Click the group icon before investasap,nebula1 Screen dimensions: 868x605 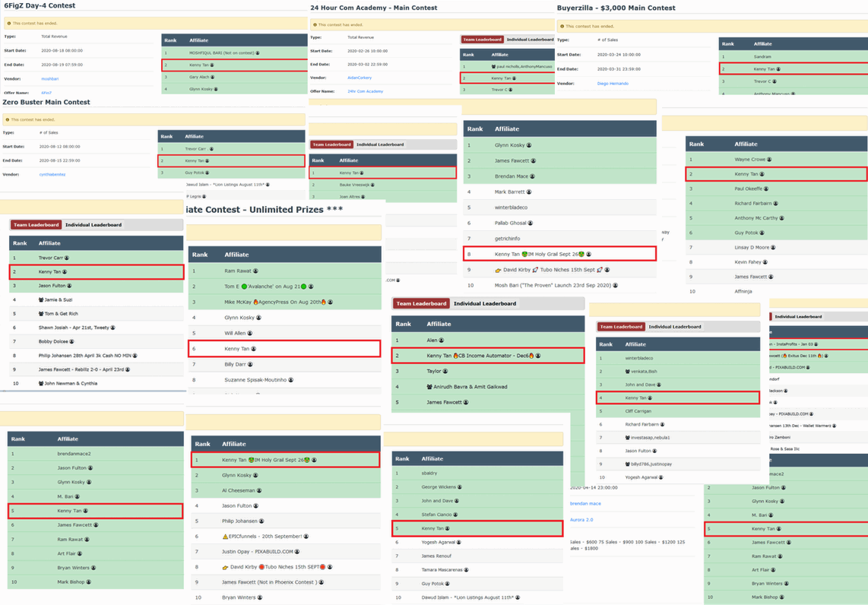pyautogui.click(x=628, y=438)
